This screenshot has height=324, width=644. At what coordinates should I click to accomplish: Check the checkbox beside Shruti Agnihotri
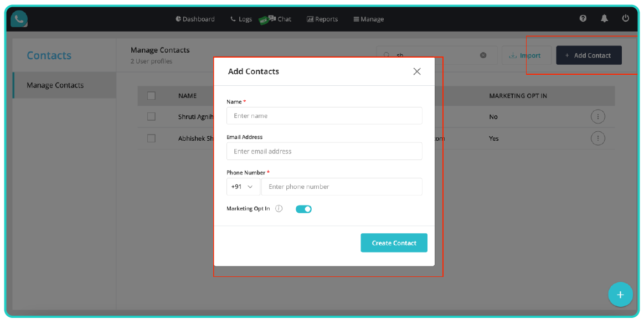151,116
